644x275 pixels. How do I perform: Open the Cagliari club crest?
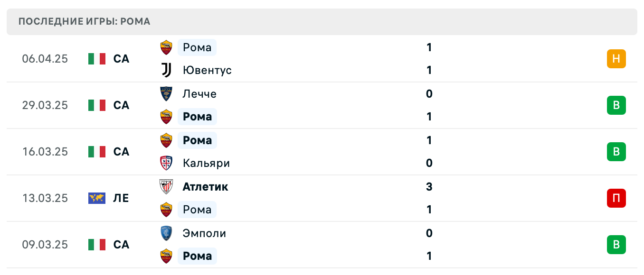pyautogui.click(x=166, y=163)
